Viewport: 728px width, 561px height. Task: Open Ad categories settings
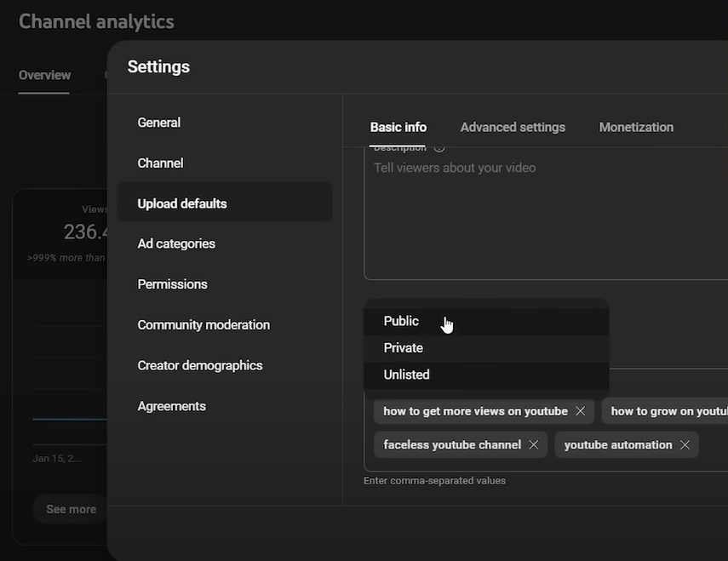176,244
